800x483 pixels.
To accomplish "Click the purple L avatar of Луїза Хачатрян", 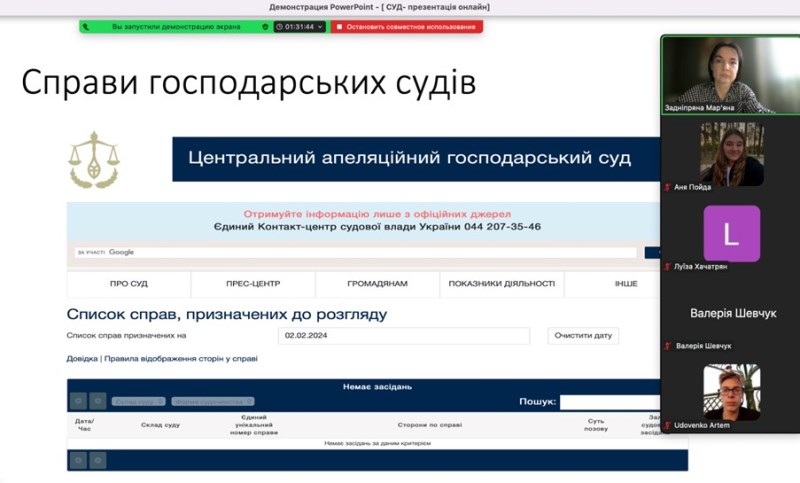I will point(732,234).
